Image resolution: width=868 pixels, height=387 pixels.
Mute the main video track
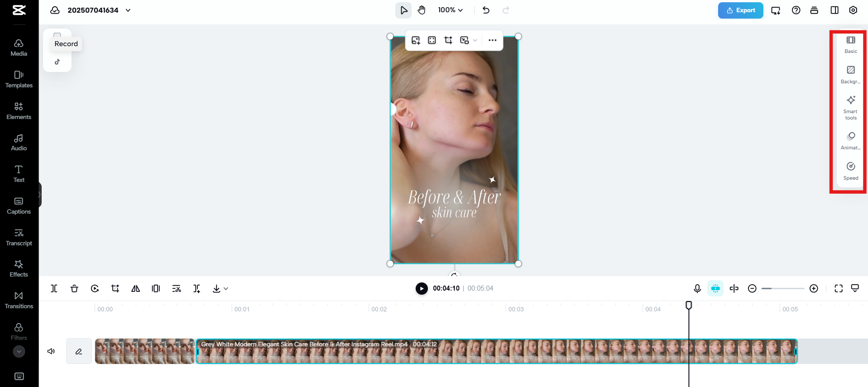(51, 351)
